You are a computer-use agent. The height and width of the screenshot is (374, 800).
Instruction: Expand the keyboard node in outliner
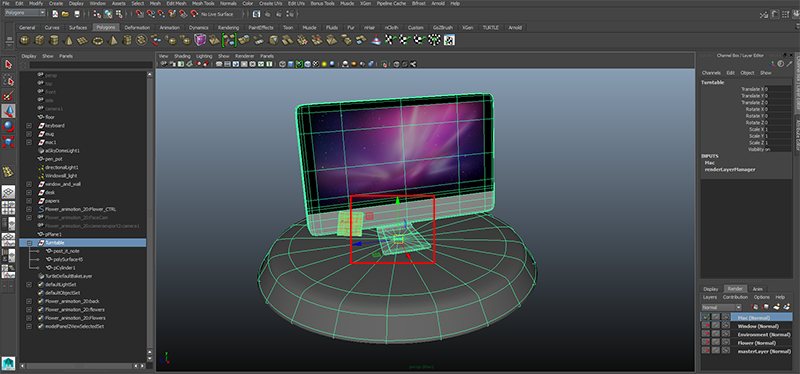[x=29, y=126]
